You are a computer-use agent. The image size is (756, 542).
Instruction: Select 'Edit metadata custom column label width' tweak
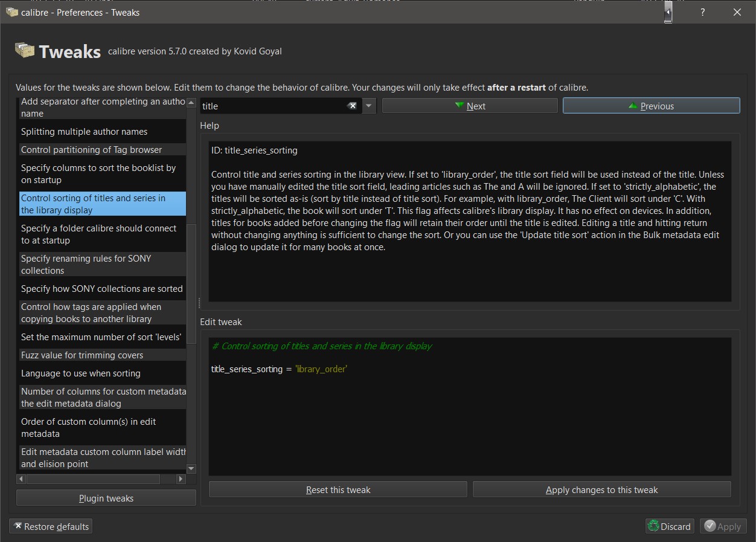[103, 458]
